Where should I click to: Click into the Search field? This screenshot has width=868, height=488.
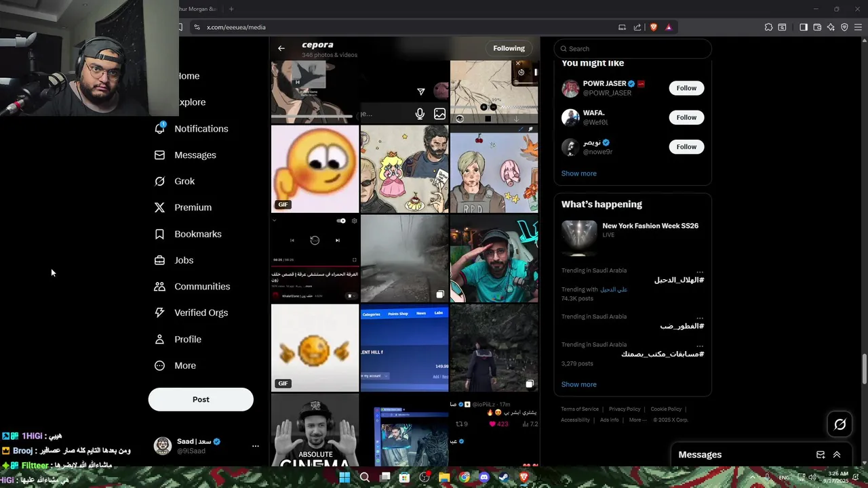click(x=633, y=49)
